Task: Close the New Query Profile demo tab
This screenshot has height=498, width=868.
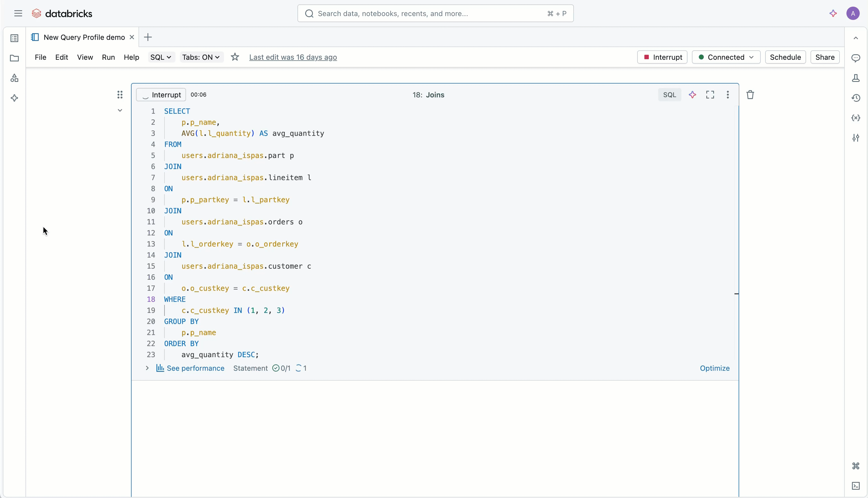Action: pos(132,37)
